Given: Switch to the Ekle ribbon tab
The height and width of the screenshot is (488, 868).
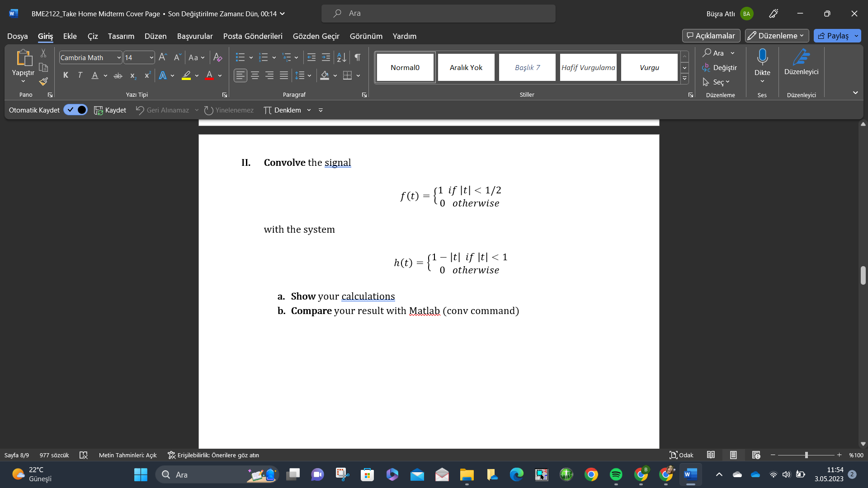Looking at the screenshot, I should point(70,36).
